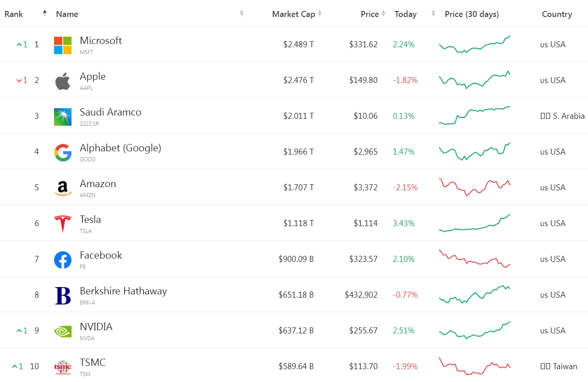Click the MSFT ticker symbol
588x382 pixels.
(86, 52)
